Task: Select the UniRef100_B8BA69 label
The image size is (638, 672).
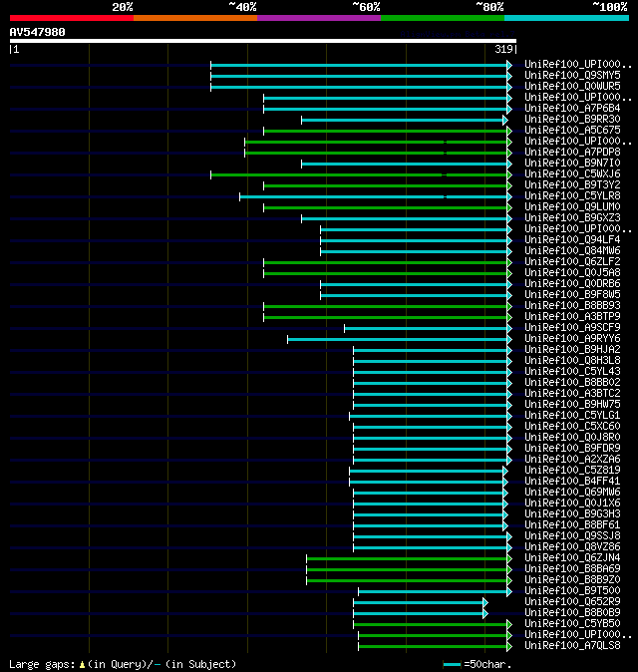Action: point(572,569)
